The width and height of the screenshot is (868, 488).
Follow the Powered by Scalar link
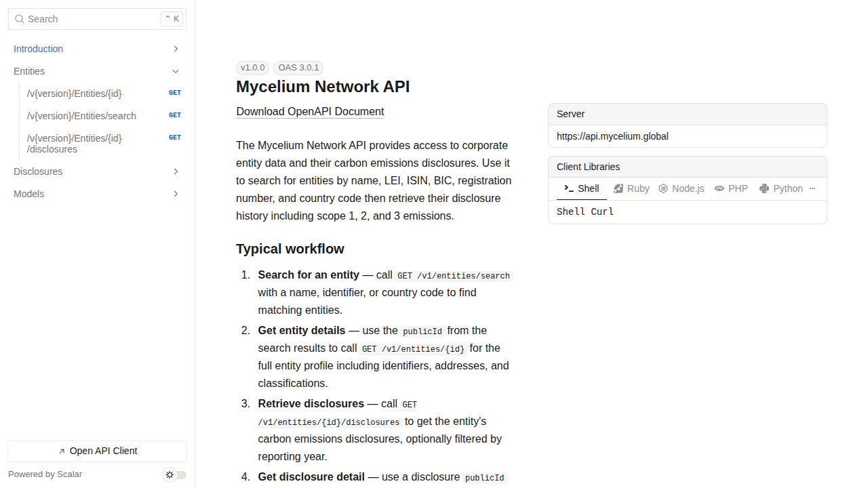[x=45, y=474]
